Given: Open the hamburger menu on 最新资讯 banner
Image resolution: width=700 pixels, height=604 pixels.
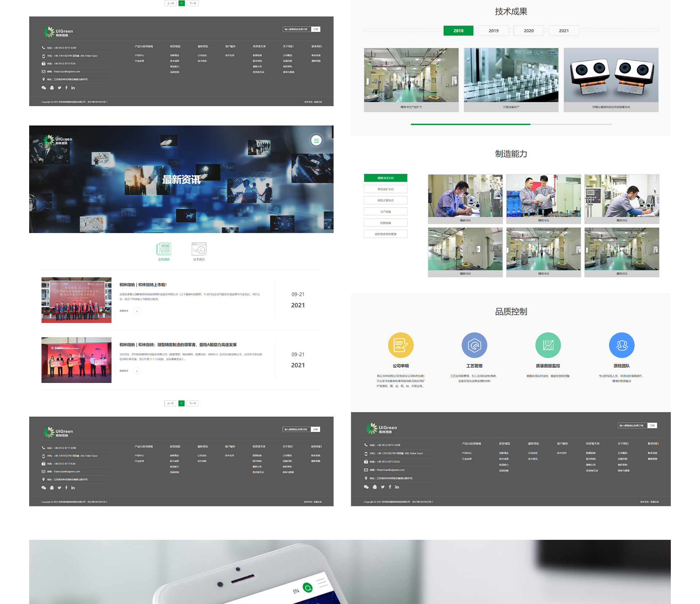Looking at the screenshot, I should [316, 140].
